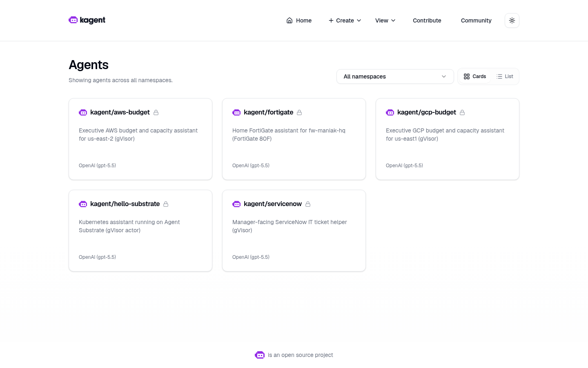The width and height of the screenshot is (588, 368).
Task: Click the lock icon beside kagent/gcp-budget
Action: pos(462,112)
